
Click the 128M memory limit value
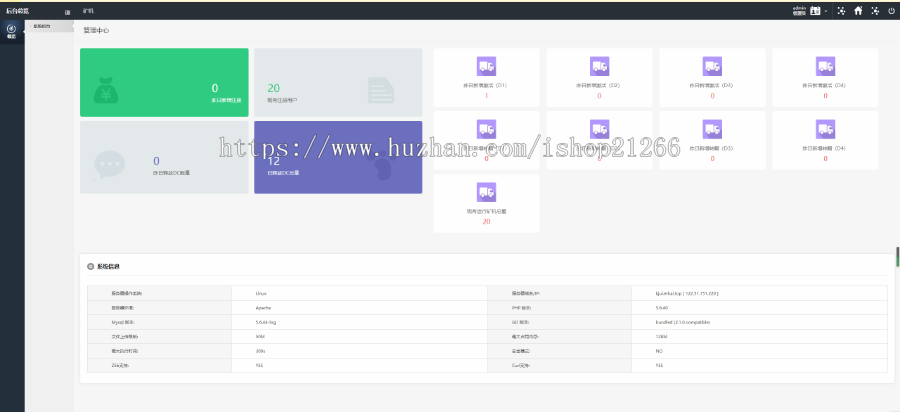pos(661,337)
